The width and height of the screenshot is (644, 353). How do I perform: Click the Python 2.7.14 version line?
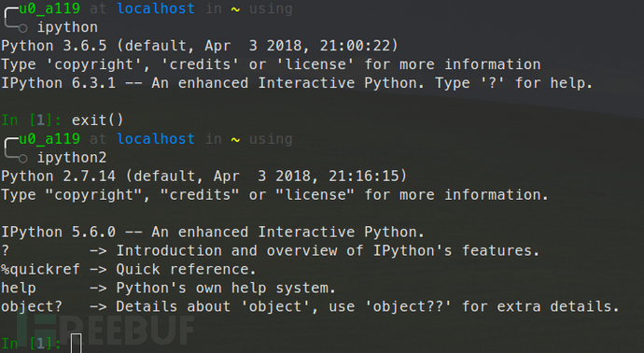click(203, 176)
